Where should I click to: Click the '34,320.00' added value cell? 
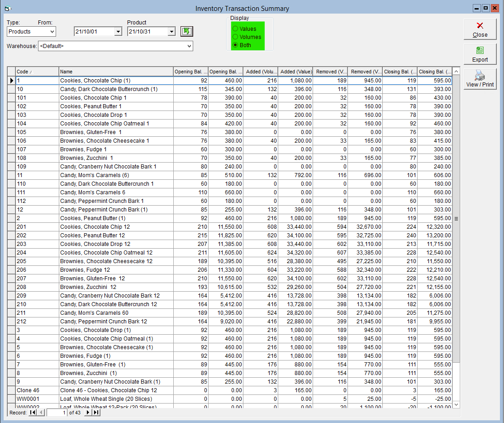pos(295,253)
